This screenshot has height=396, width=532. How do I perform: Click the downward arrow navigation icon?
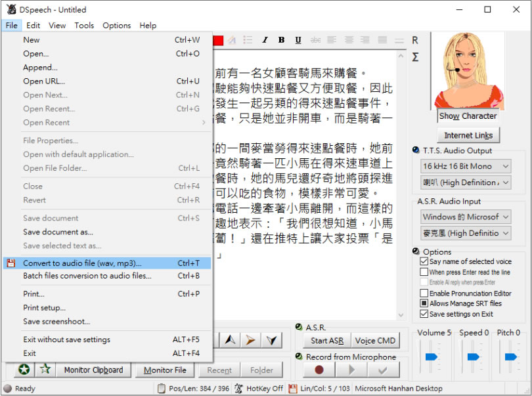271,340
